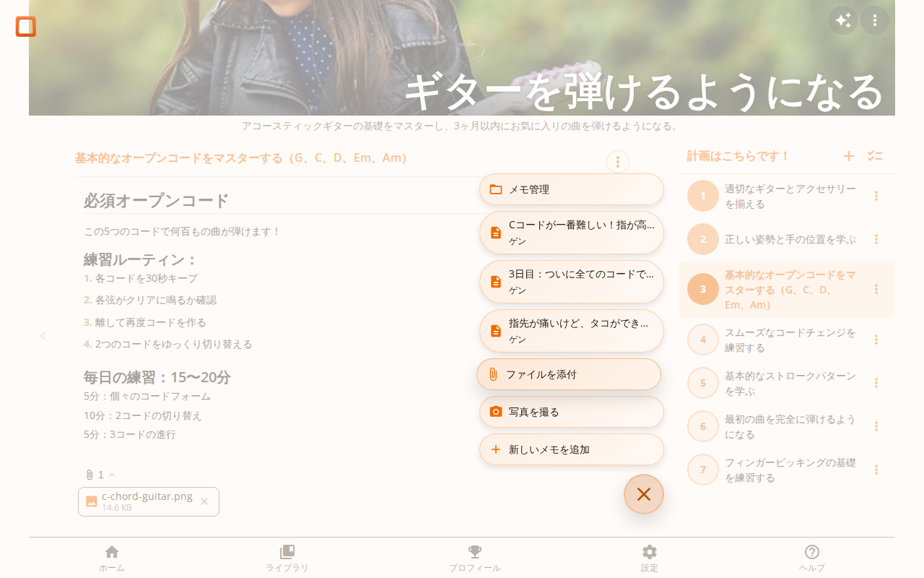
Task: Click the goal description subtitle text
Action: [x=462, y=126]
